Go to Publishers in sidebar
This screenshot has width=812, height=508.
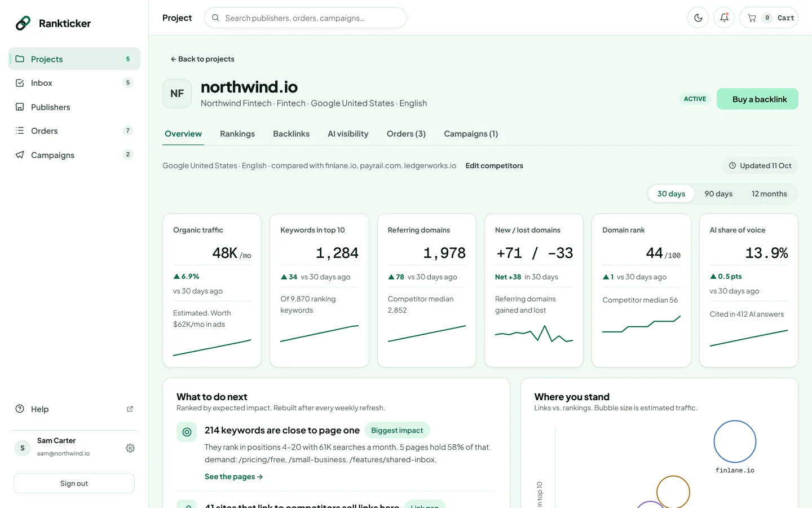pyautogui.click(x=74, y=107)
